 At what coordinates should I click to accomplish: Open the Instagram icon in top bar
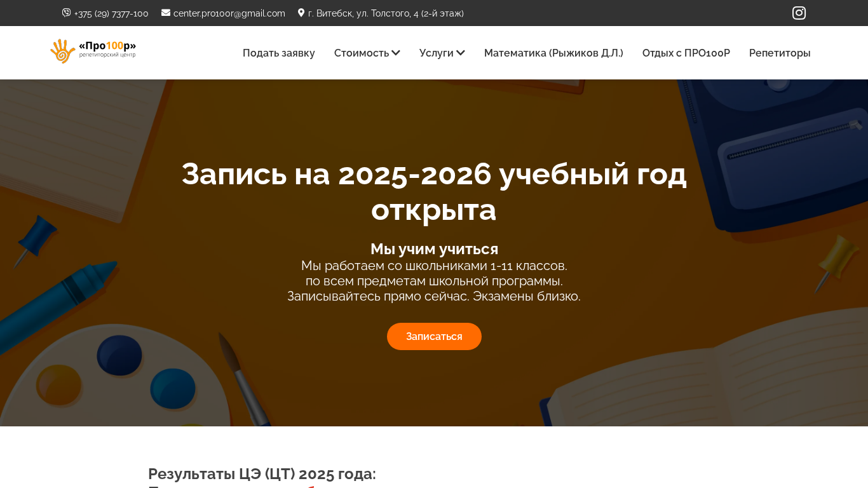tap(799, 13)
